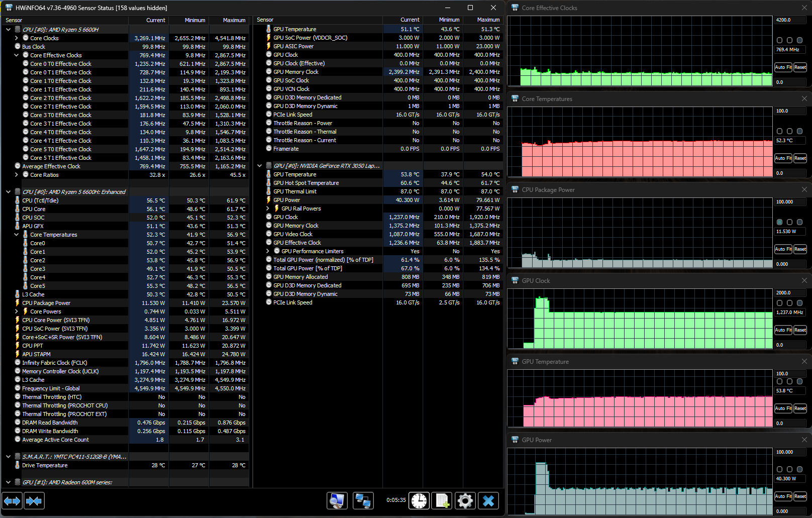Open black color swatch in CPU Package Power graph
This screenshot has width=812, height=518.
tap(789, 222)
